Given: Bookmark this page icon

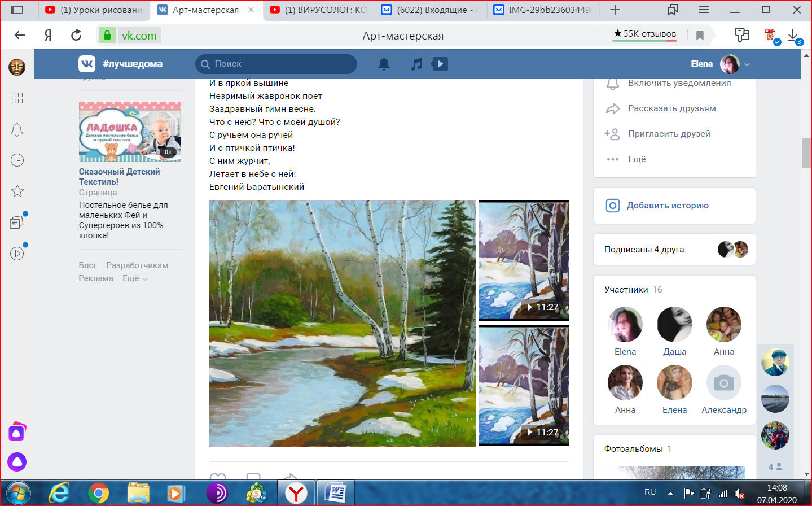Looking at the screenshot, I should click(x=700, y=36).
